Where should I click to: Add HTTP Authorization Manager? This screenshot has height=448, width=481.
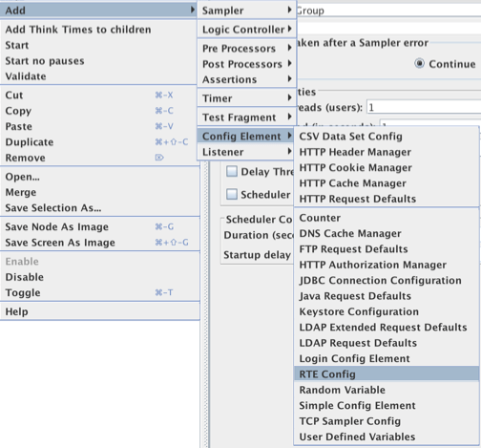point(387,265)
